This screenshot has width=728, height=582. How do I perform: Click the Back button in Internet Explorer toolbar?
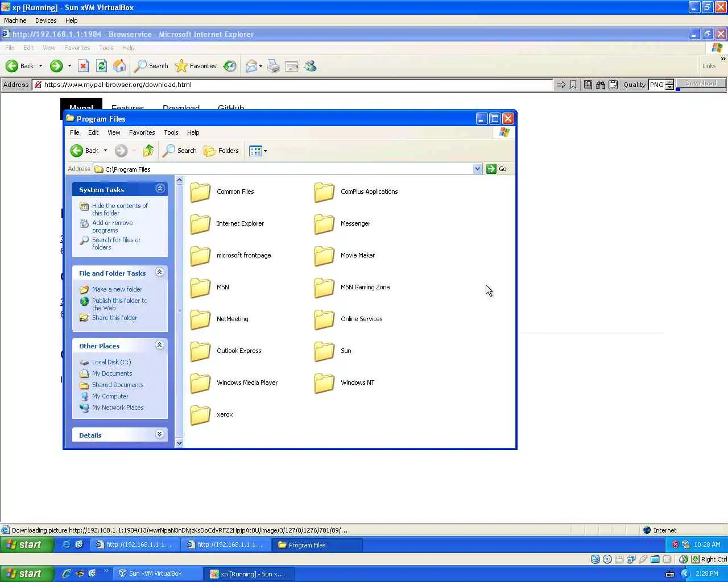[20, 66]
